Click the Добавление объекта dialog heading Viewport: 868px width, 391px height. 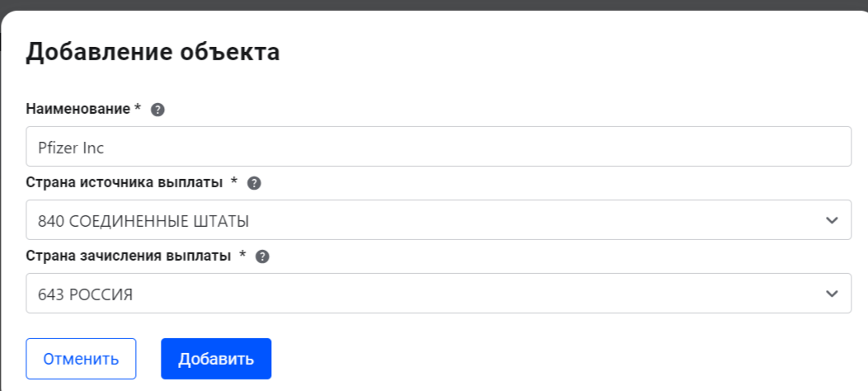tap(153, 52)
